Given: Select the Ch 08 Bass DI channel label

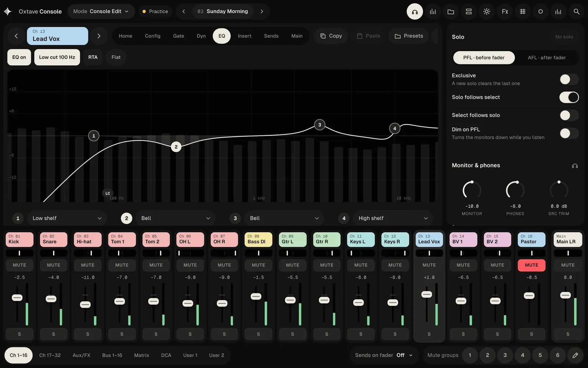Looking at the screenshot, I should (x=258, y=239).
